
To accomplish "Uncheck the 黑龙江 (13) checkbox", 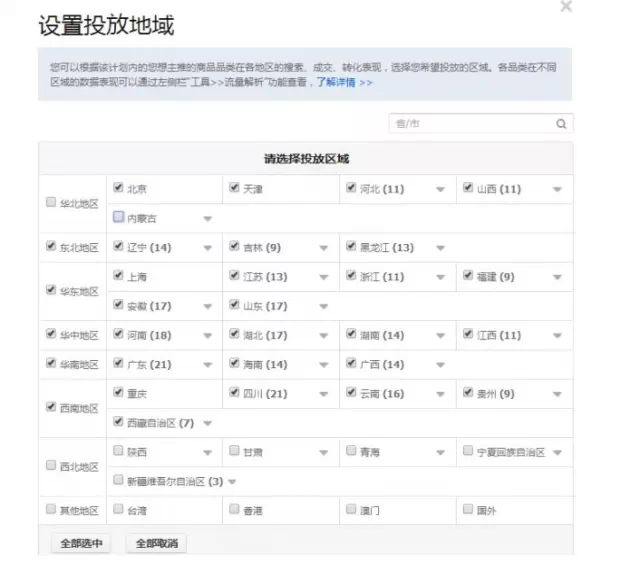I will [351, 246].
